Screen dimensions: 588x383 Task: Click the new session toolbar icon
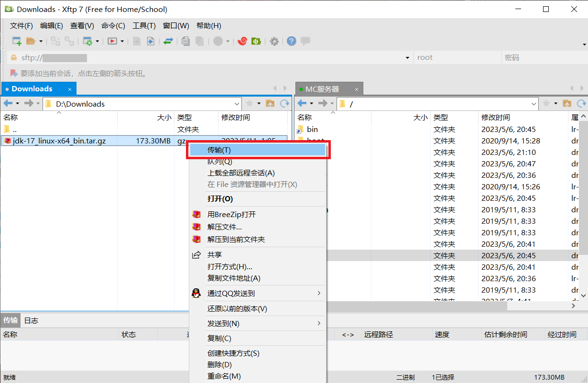17,42
